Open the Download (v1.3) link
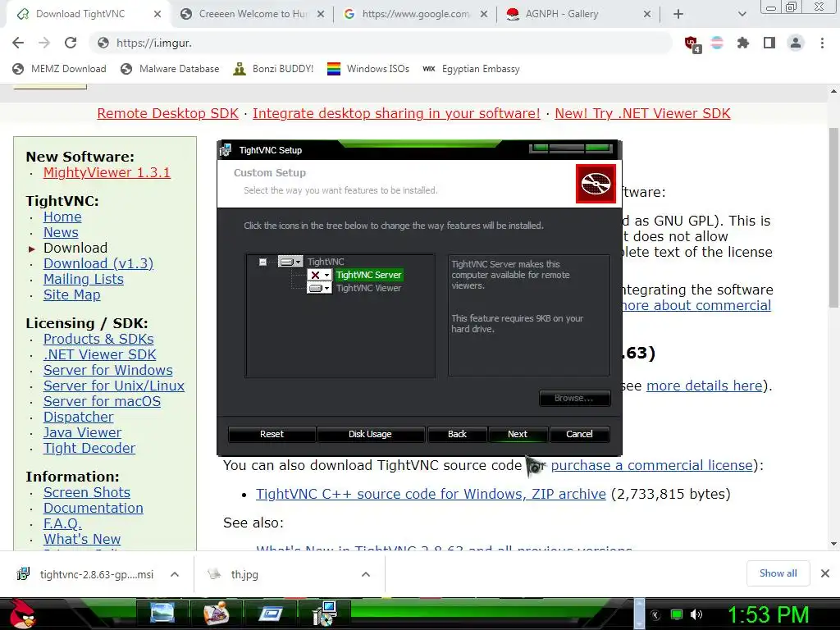This screenshot has height=630, width=840. [98, 263]
